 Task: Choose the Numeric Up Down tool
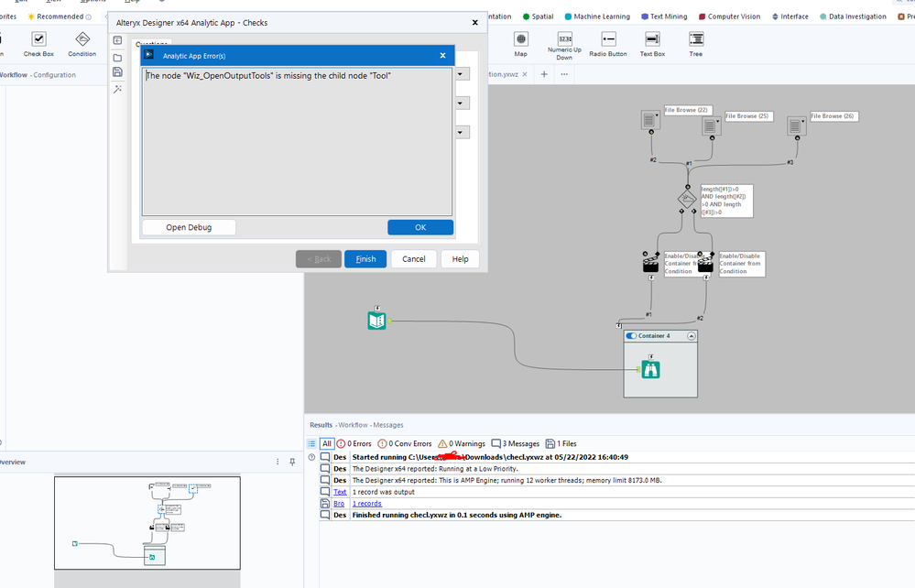click(x=564, y=40)
